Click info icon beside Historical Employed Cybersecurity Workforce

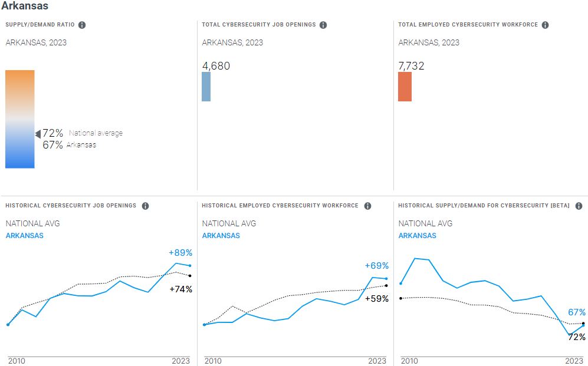pyautogui.click(x=367, y=206)
